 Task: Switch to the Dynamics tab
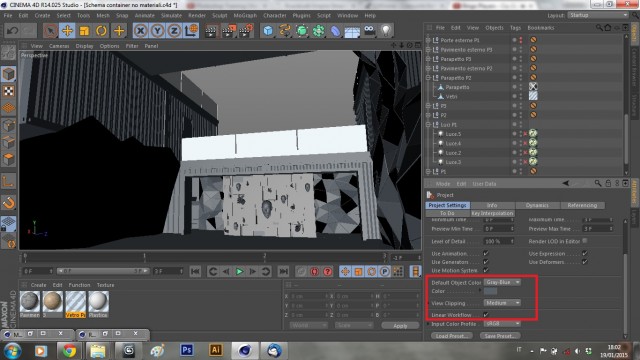(x=537, y=205)
